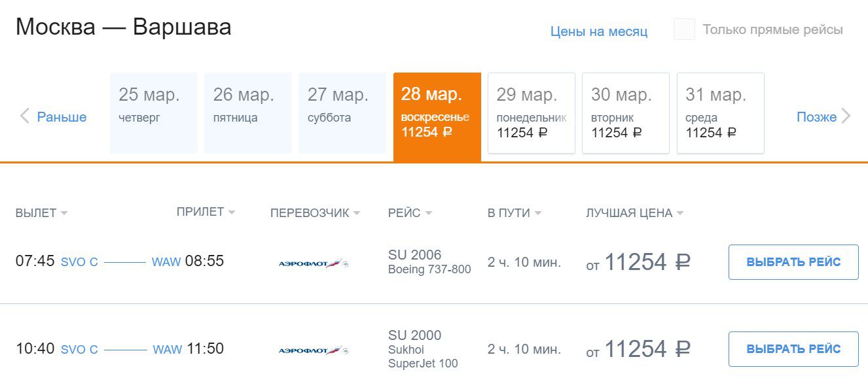Select the 27 мар. суббота date tab
Image resolution: width=868 pixels, height=389 pixels.
(342, 113)
